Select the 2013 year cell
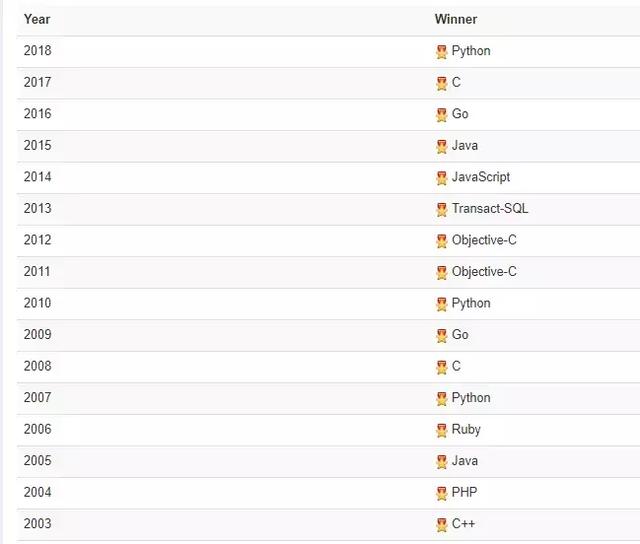Viewport: 640px width, 544px height. pyautogui.click(x=38, y=208)
